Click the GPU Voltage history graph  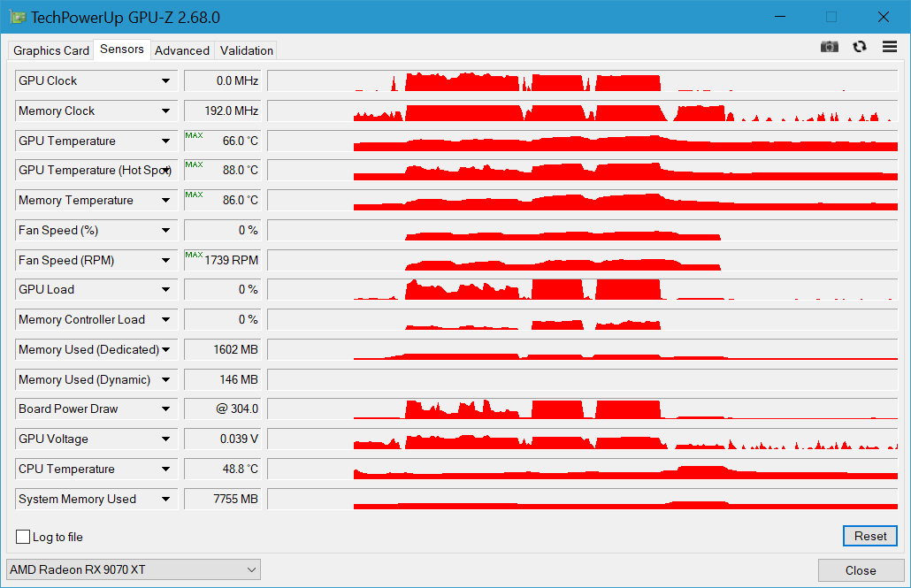(x=583, y=439)
